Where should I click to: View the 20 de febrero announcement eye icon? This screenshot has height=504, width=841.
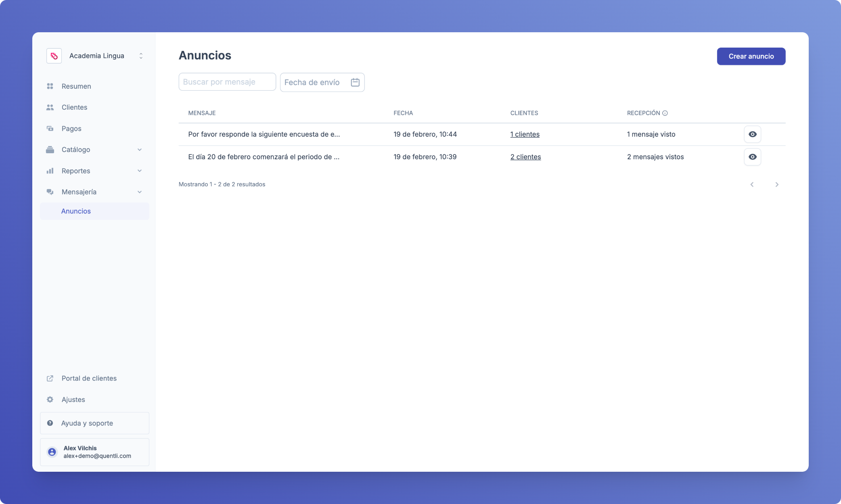pyautogui.click(x=753, y=157)
